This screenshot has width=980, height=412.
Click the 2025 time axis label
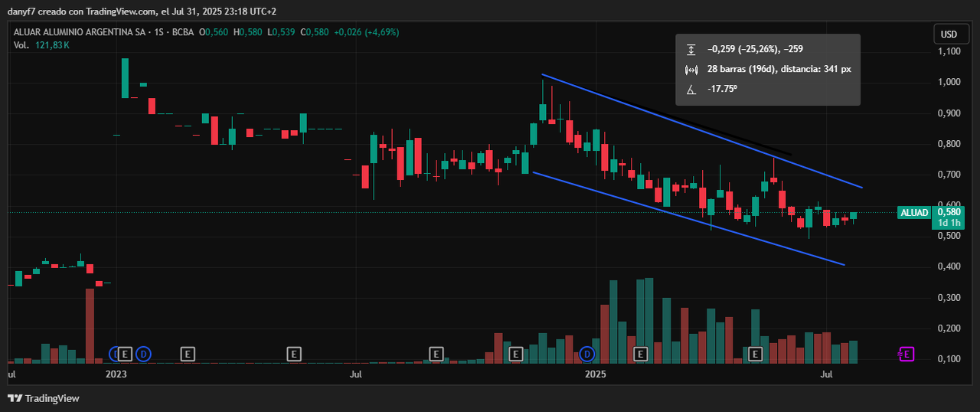click(595, 374)
